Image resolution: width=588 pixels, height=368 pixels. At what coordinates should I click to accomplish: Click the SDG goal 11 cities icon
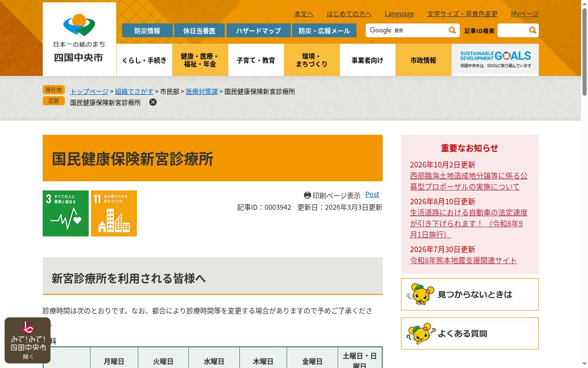tap(114, 213)
